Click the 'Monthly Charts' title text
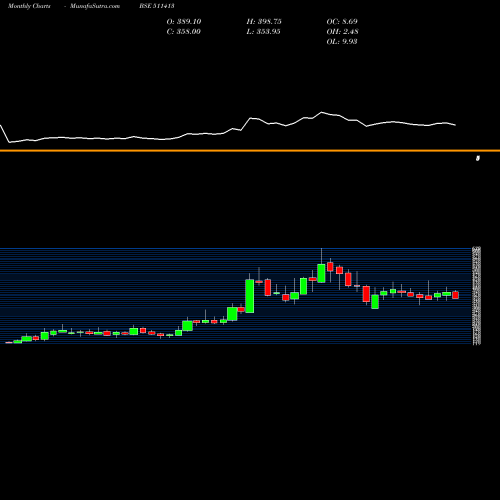This screenshot has width=500, height=500. pyautogui.click(x=29, y=6)
